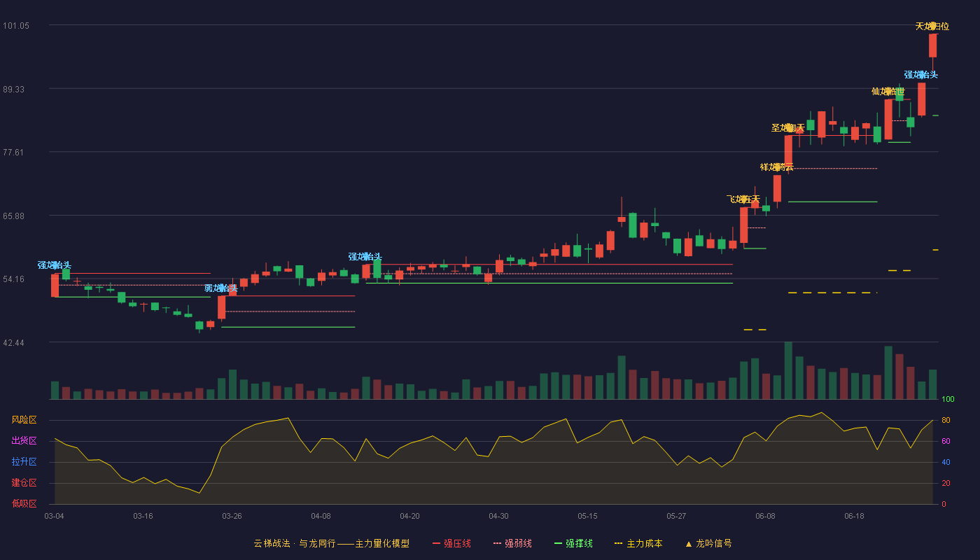Select the 祥龙腾云 signal marker
Screen dimensions: 980x560
(x=777, y=167)
